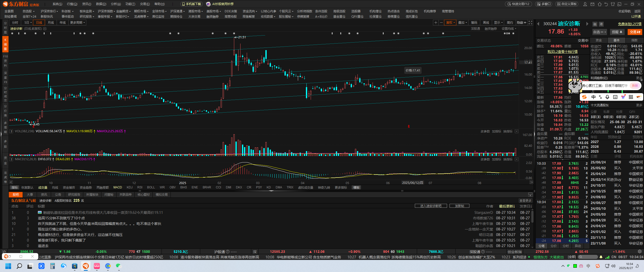644x272 pixels.
Task: Click orange 交易 trade button
Action: [635, 32]
